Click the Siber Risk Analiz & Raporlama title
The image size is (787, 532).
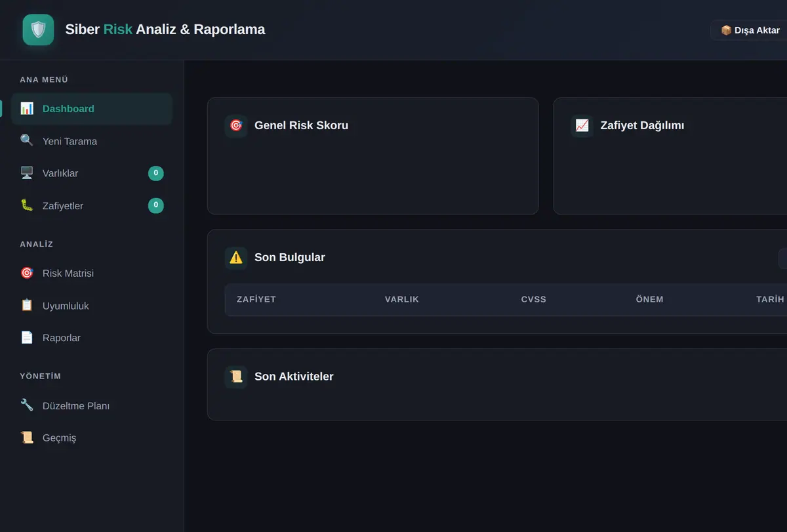pos(165,30)
